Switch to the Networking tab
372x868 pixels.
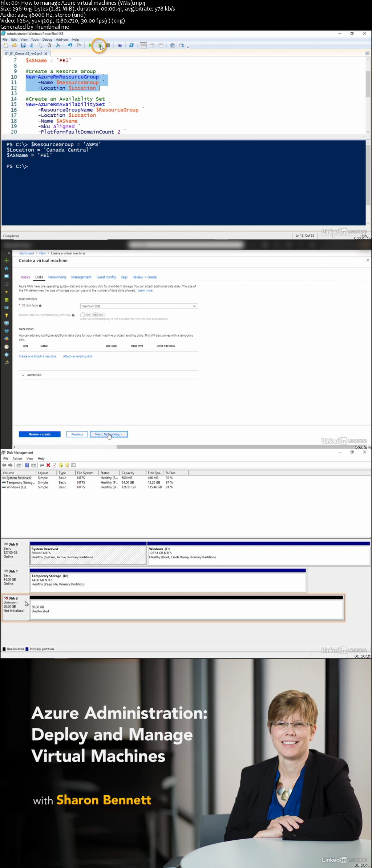click(x=57, y=277)
